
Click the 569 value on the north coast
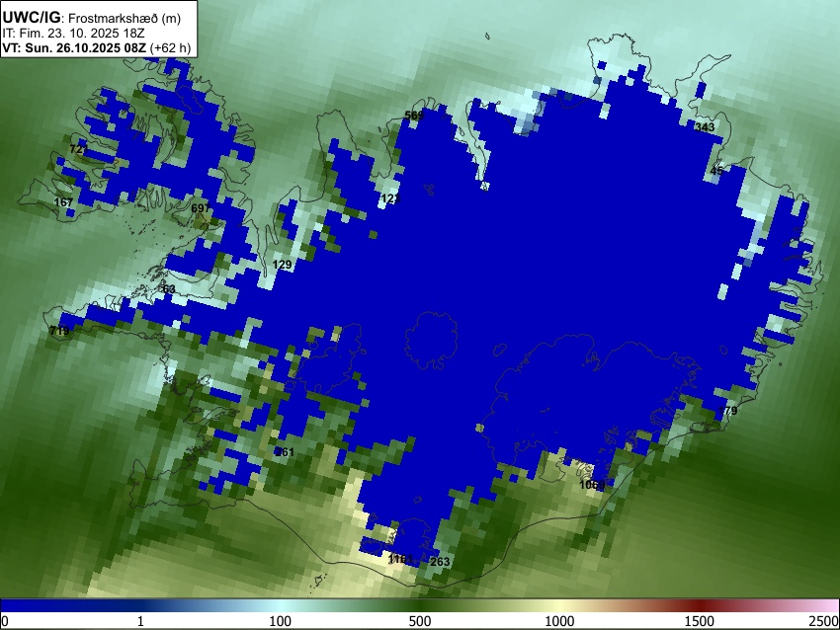pos(414,116)
